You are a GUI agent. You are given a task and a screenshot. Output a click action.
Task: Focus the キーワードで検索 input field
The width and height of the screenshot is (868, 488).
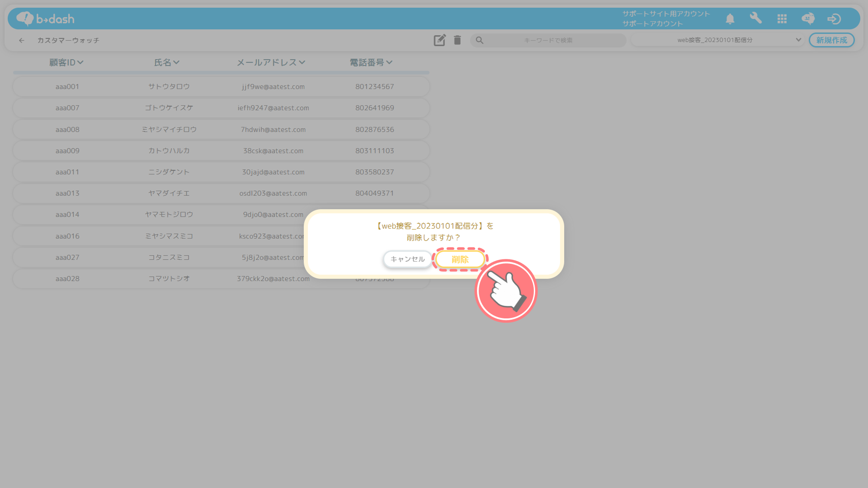(x=549, y=40)
